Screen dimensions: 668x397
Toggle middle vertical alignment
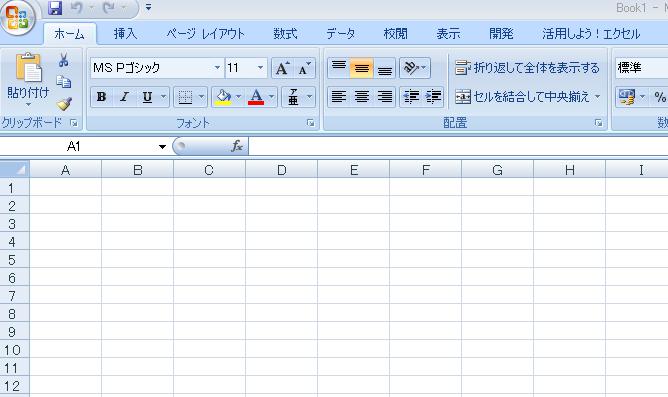362,68
